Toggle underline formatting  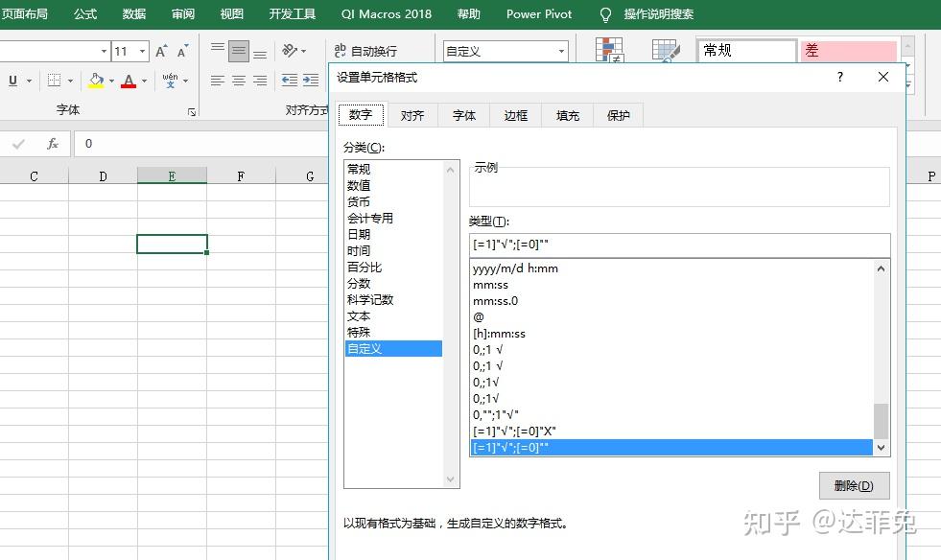(x=12, y=81)
